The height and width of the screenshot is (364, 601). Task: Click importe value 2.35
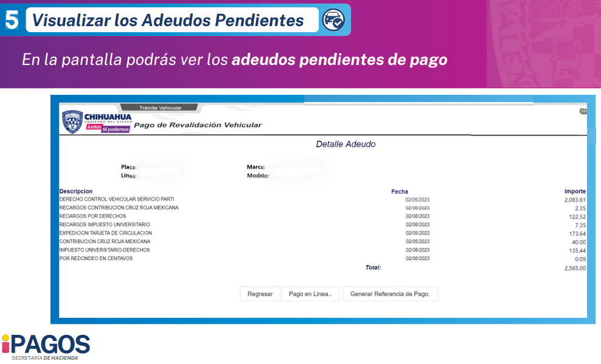coord(580,208)
